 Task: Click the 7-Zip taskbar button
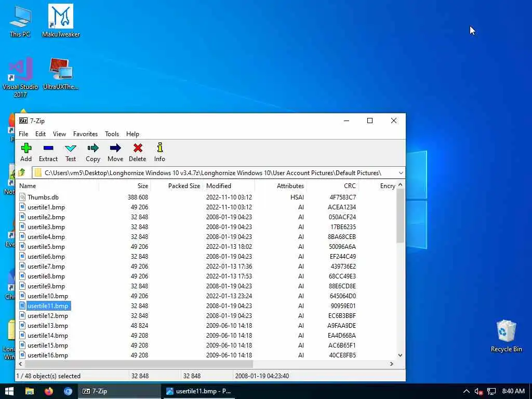[x=119, y=391]
